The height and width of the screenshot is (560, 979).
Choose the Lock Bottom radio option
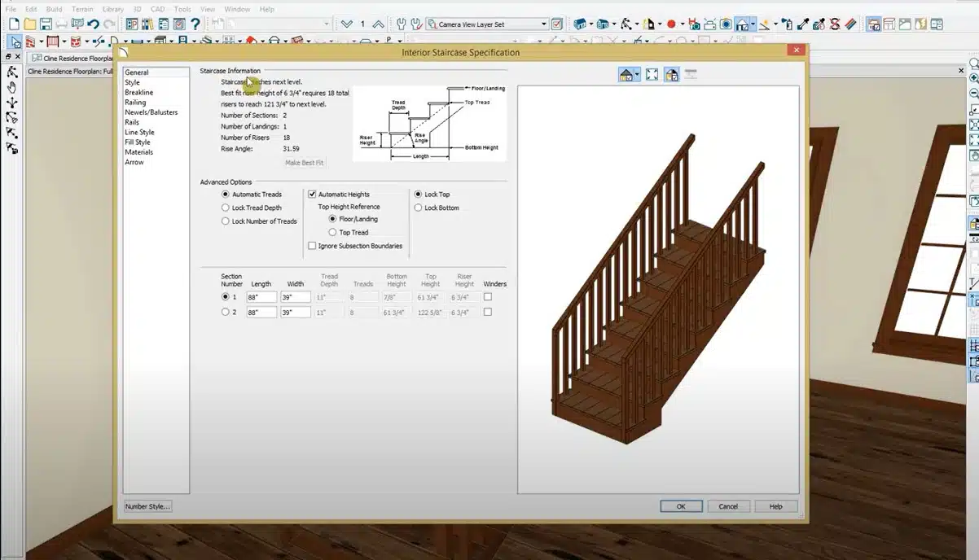tap(419, 208)
